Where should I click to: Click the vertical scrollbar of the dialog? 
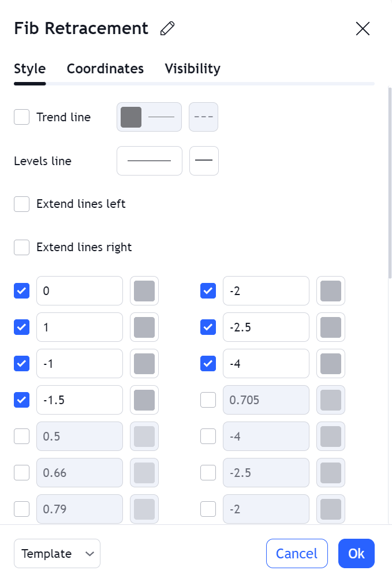[390, 182]
